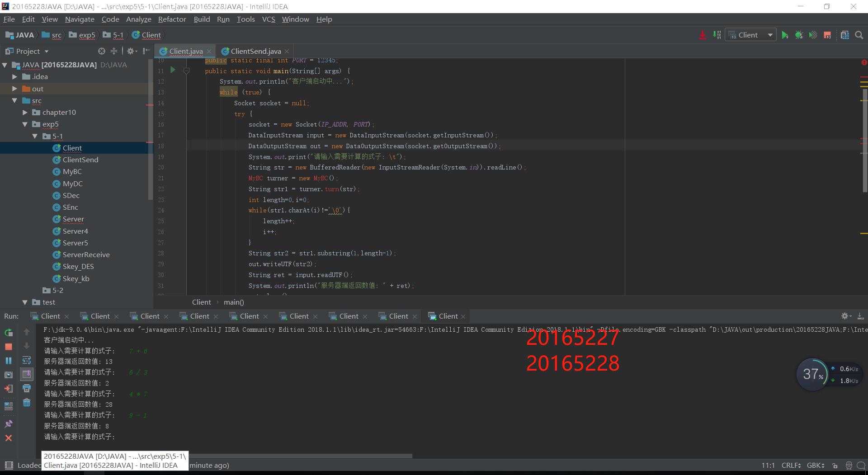Viewport: 868px width, 475px height.
Task: Open ServerReceive class in project tree
Action: pos(86,254)
